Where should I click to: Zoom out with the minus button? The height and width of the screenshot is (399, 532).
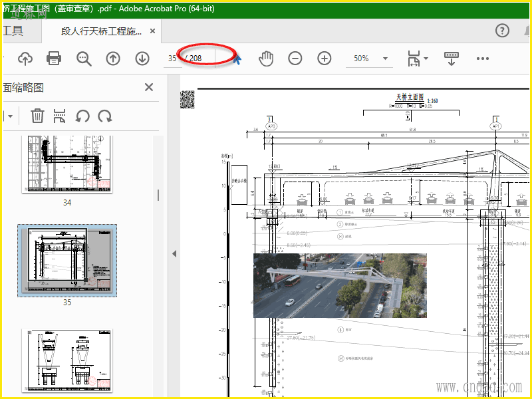point(295,59)
